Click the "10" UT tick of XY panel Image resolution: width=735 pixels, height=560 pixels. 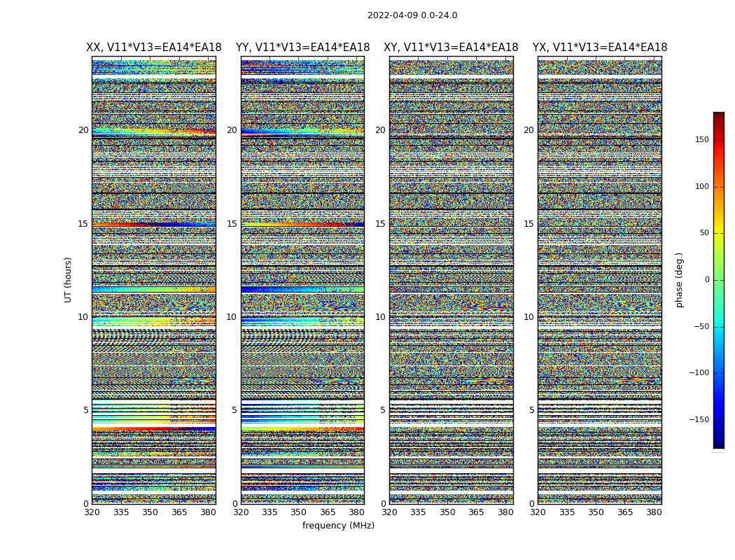(380, 317)
